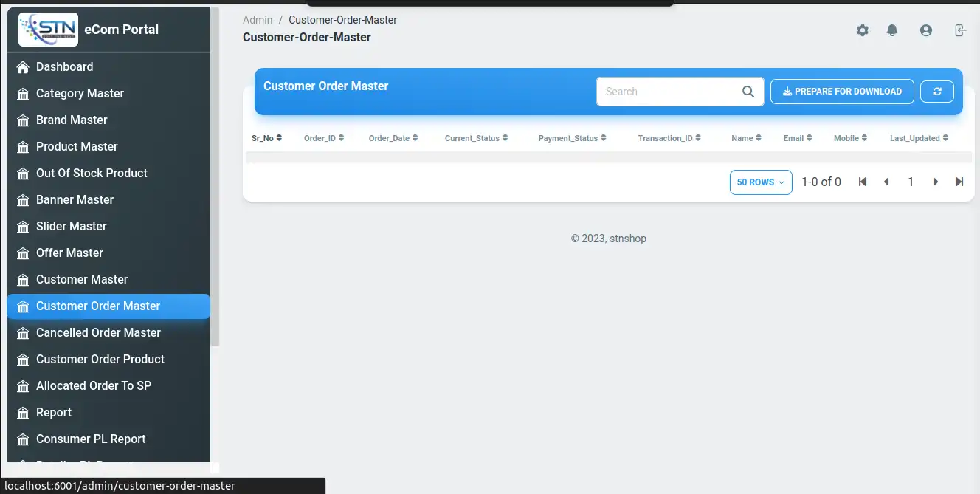Viewport: 980px width, 494px height.
Task: Click the previous page arrow
Action: click(x=886, y=182)
